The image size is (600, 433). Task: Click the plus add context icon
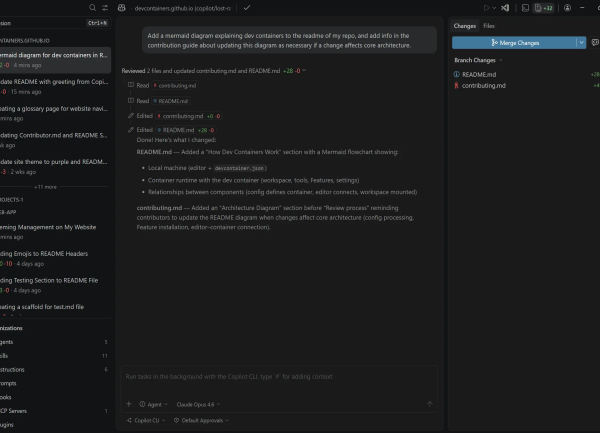tap(129, 404)
